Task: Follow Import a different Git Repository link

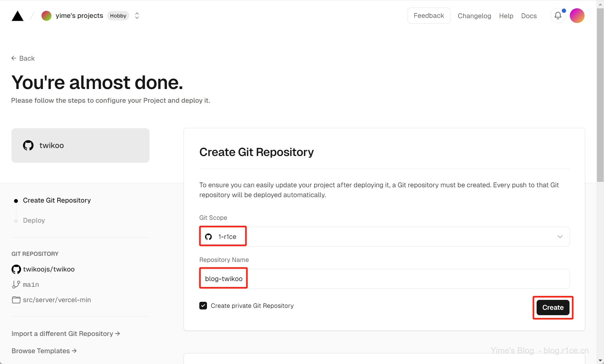Action: coord(65,334)
